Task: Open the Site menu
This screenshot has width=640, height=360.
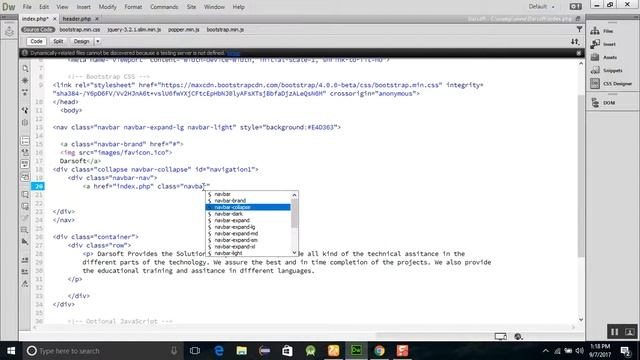Action: point(191,7)
